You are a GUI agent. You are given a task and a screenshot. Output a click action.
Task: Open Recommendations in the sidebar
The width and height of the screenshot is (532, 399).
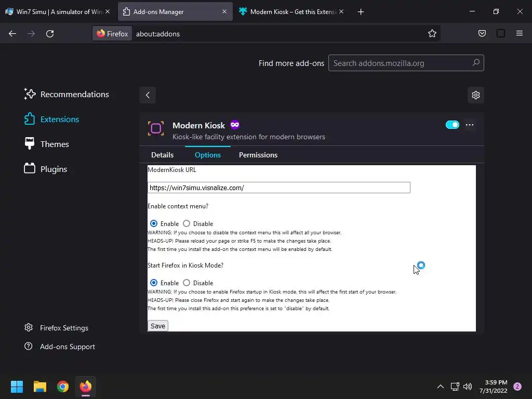point(67,95)
